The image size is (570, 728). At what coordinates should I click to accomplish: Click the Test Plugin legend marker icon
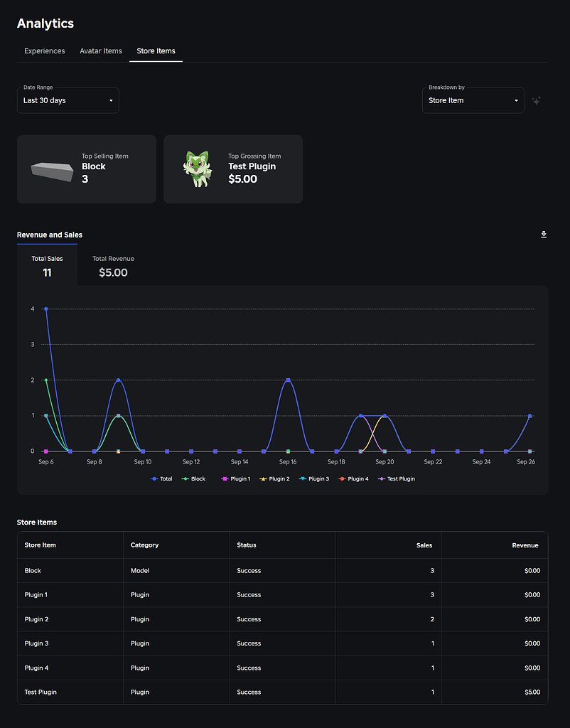point(381,478)
